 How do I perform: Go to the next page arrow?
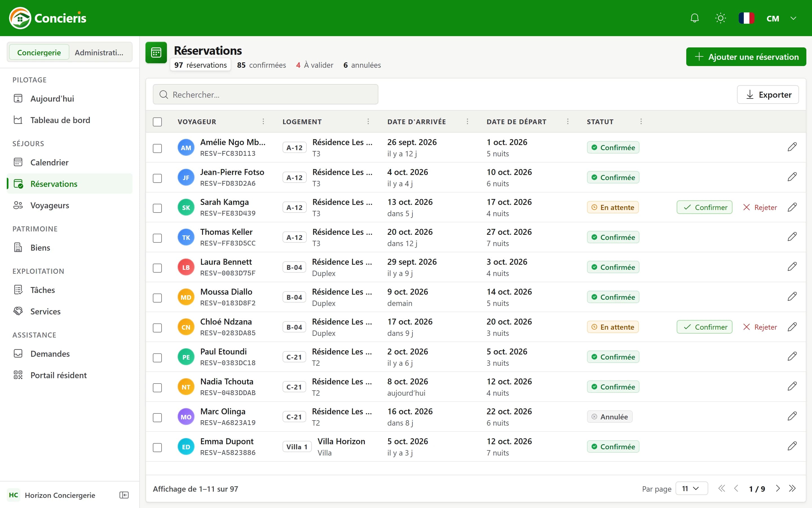tap(777, 489)
